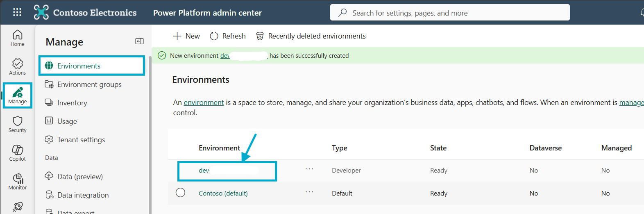Follow the 'environment' link in the description

(204, 102)
